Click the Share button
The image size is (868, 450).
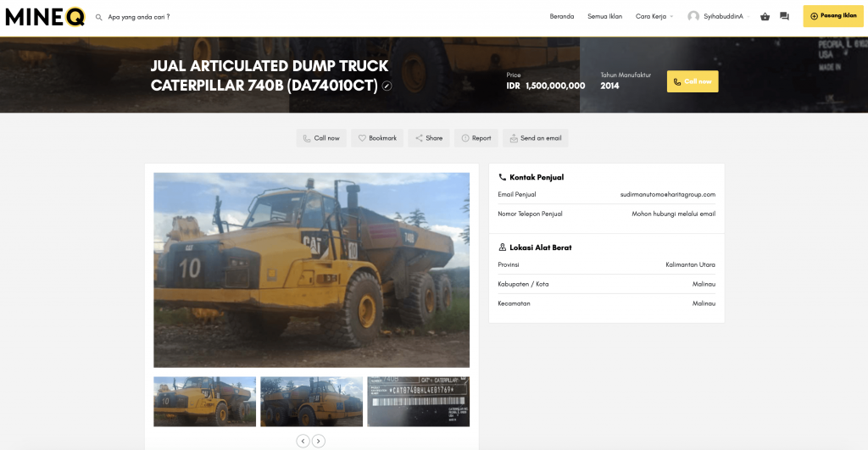tap(429, 138)
